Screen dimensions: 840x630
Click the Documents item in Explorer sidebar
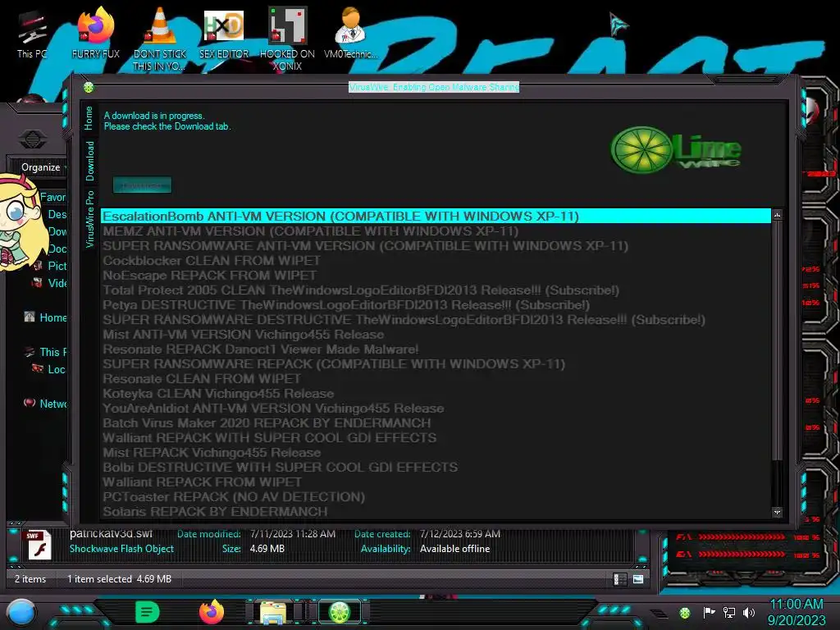[57, 249]
